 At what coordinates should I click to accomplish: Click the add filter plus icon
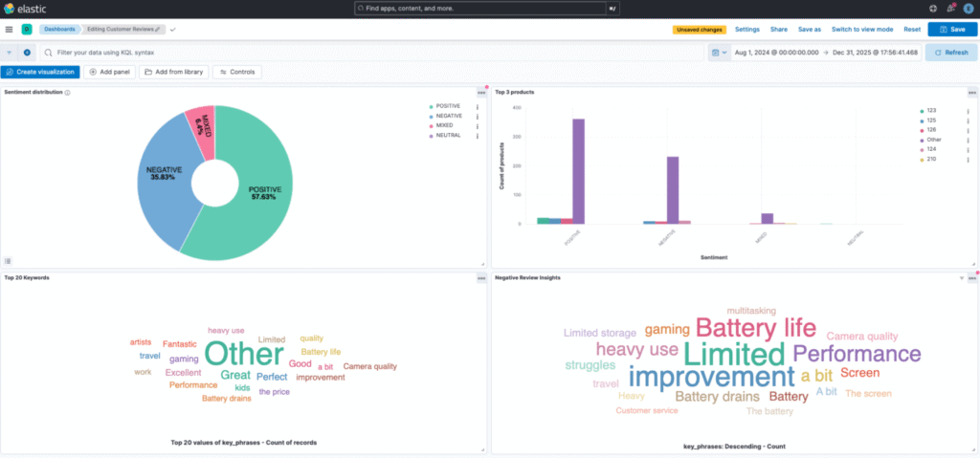[27, 52]
